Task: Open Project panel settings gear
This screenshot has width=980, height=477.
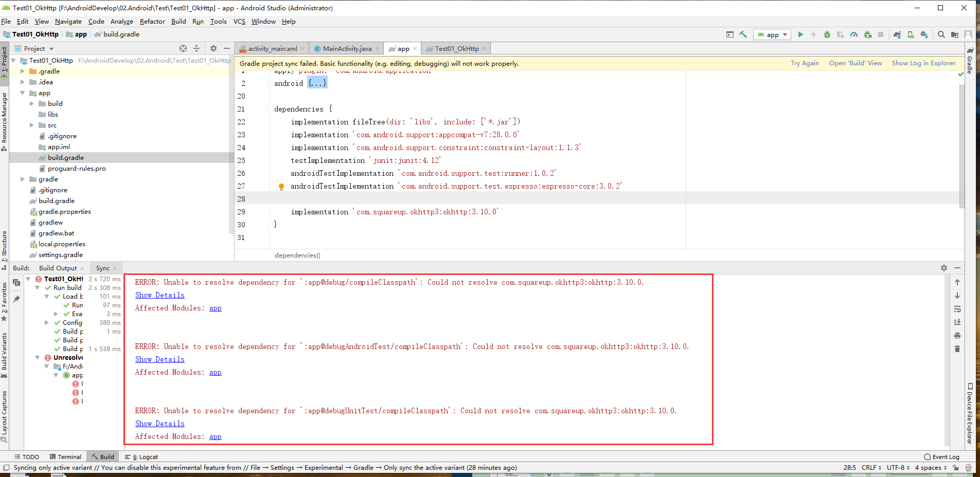Action: click(213, 48)
